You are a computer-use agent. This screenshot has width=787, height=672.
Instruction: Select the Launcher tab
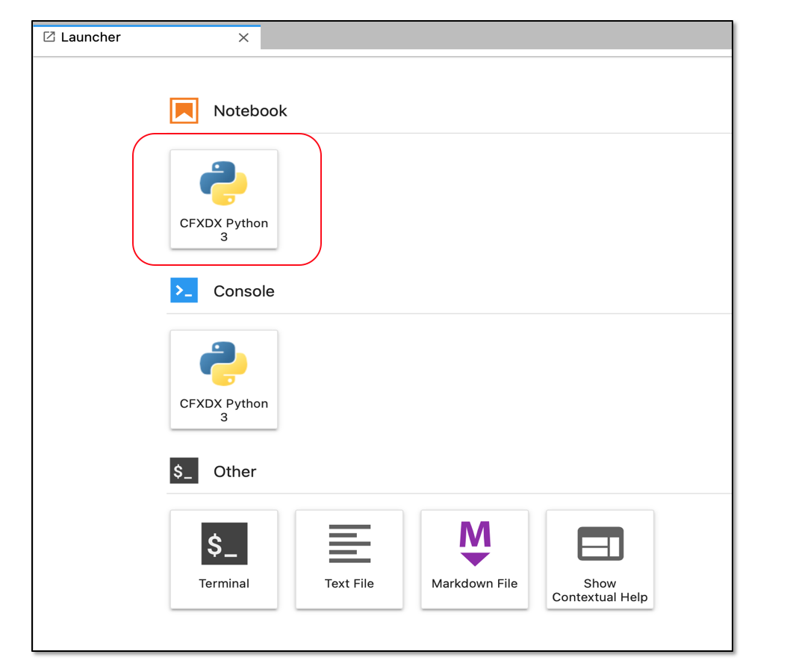[x=146, y=37]
